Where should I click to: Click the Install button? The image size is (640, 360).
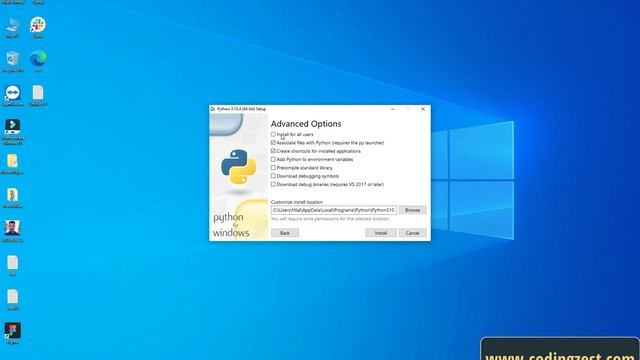(381, 233)
